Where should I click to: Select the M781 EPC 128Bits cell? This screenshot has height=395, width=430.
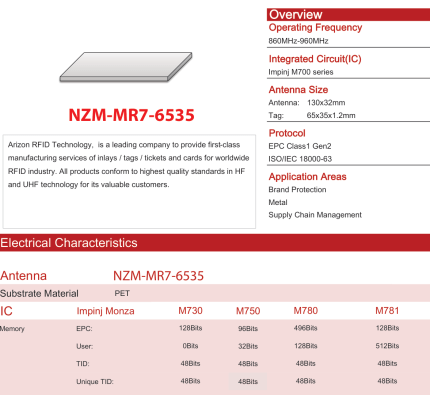point(387,328)
